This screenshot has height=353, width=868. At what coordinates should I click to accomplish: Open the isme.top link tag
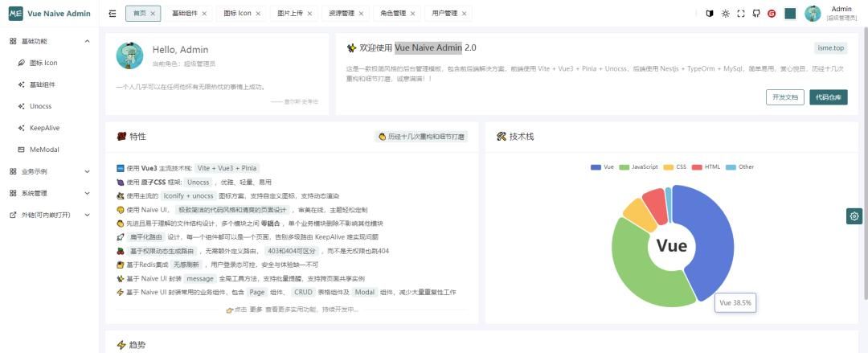point(831,48)
